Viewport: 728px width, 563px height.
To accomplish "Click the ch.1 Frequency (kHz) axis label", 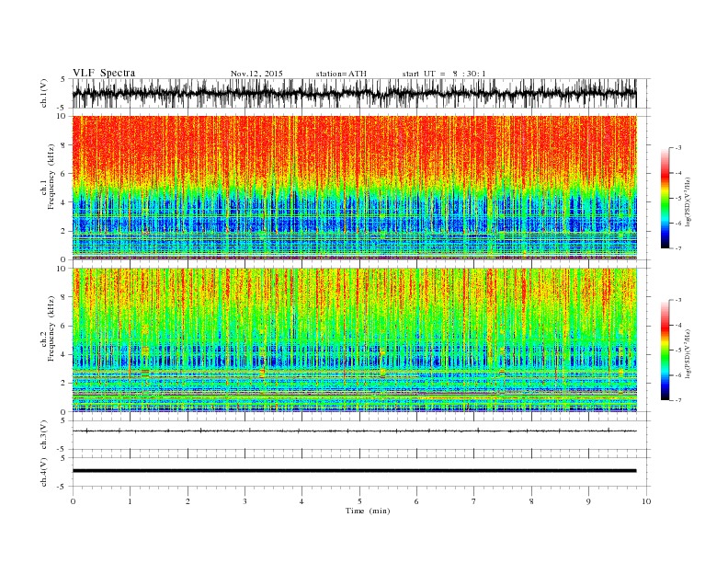I will coord(48,177).
